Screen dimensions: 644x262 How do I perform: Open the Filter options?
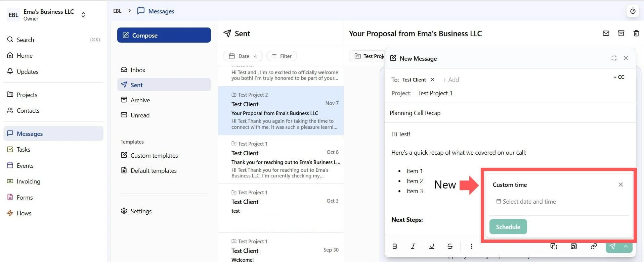click(x=282, y=56)
